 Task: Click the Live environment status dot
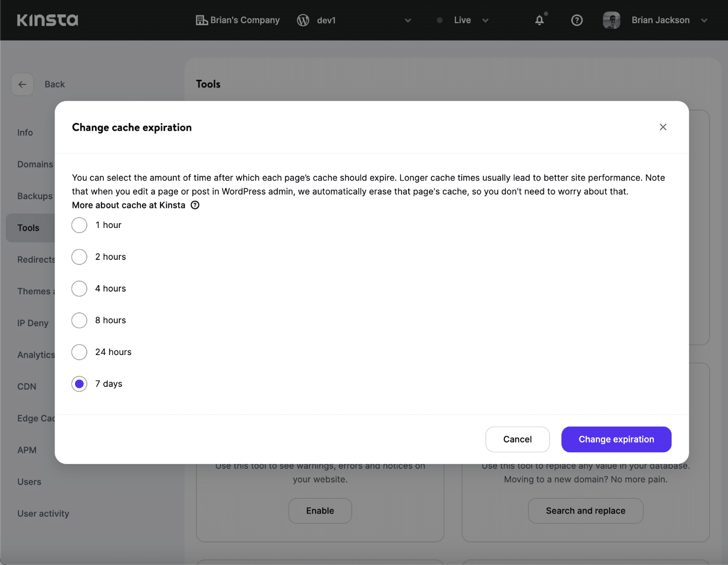440,20
